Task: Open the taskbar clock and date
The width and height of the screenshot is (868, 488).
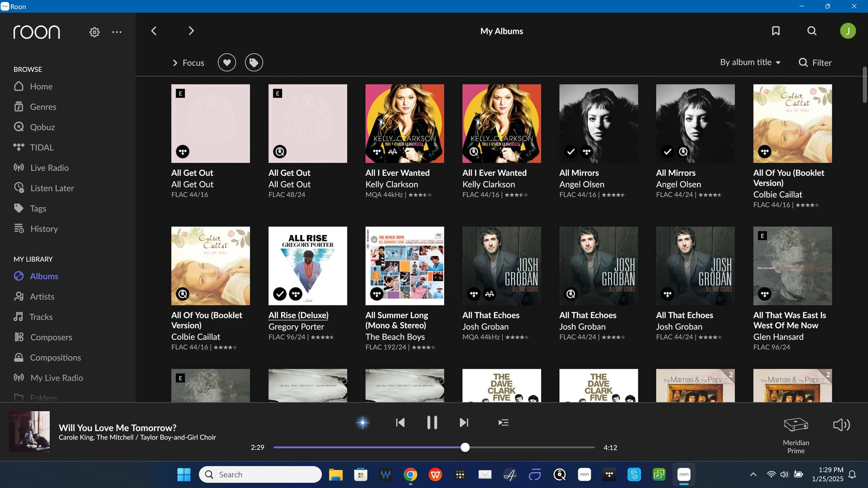Action: (x=827, y=474)
